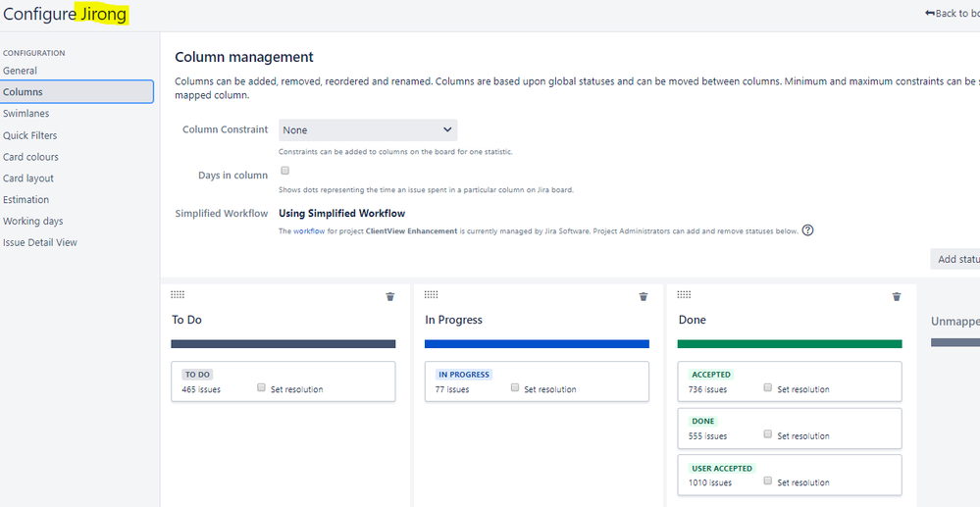
Task: Tick Set resolution for TO DO status
Action: (261, 387)
